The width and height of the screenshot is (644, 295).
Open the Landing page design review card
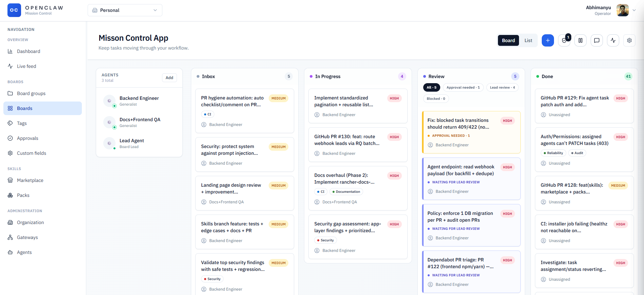[x=231, y=188]
